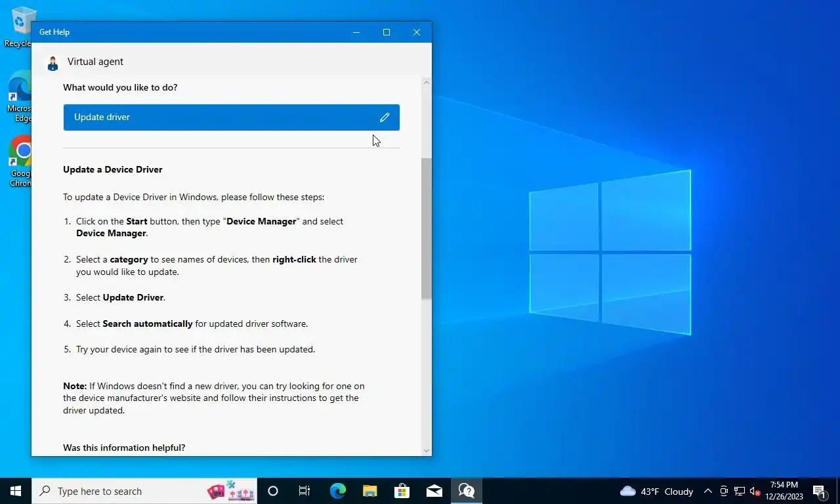Click the 'Get Help' window title
The height and width of the screenshot is (504, 840).
[54, 32]
